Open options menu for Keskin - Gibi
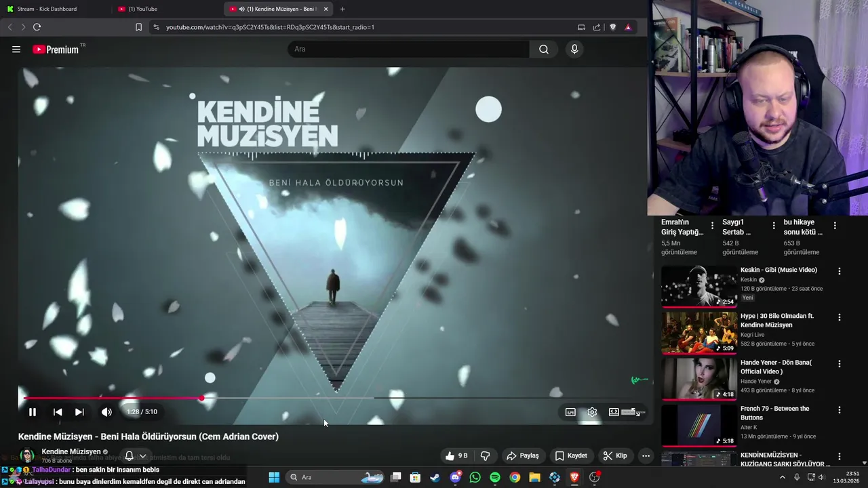This screenshot has height=488, width=868. [839, 271]
